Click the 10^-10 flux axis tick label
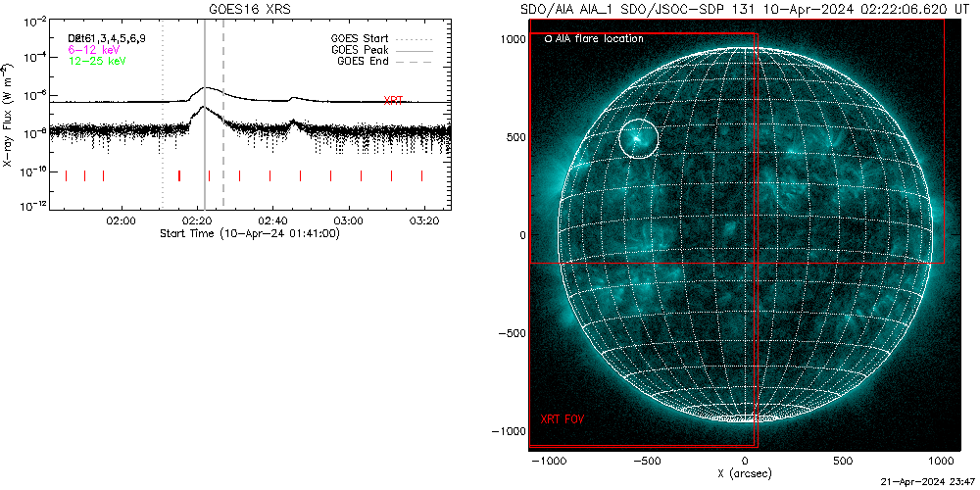 [x=33, y=172]
